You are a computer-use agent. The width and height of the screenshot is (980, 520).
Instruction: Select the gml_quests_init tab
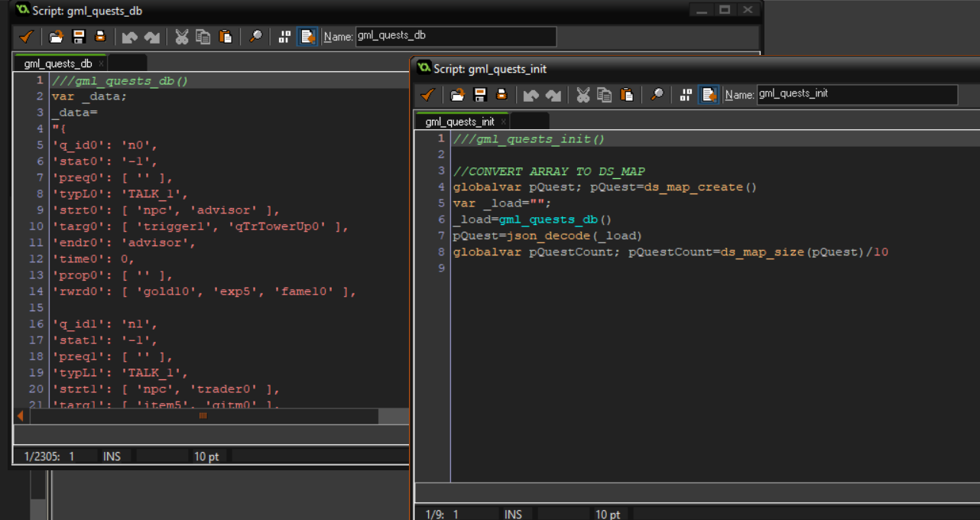[x=459, y=122]
